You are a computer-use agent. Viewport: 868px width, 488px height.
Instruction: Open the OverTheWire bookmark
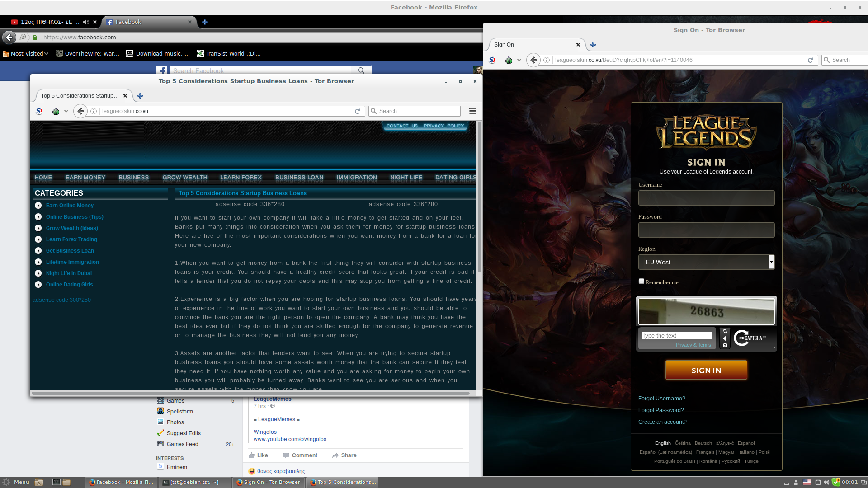coord(88,54)
